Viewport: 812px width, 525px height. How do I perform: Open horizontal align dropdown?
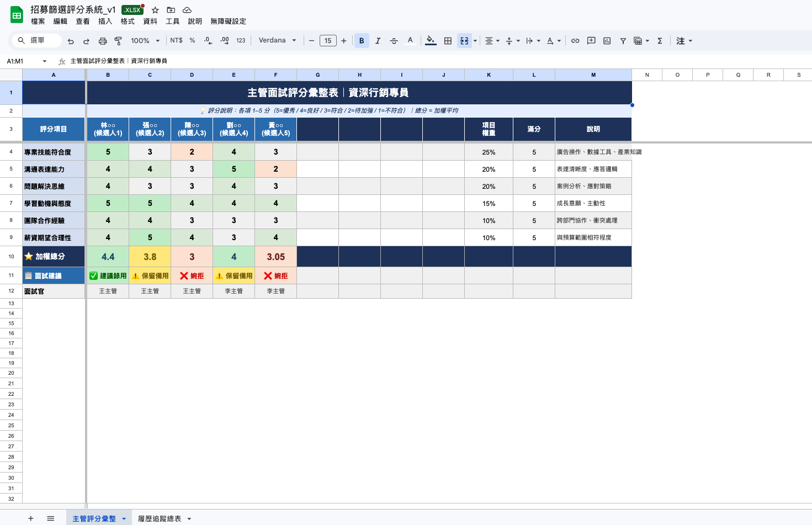492,41
